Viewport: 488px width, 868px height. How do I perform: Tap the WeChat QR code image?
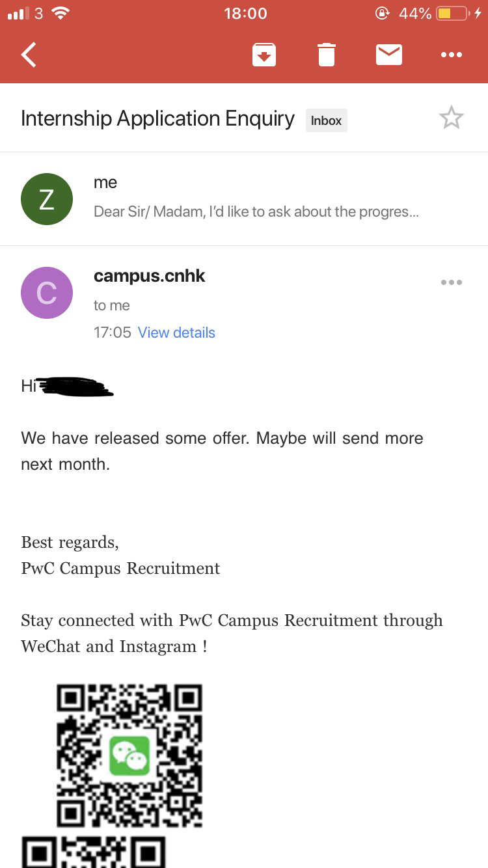[129, 755]
